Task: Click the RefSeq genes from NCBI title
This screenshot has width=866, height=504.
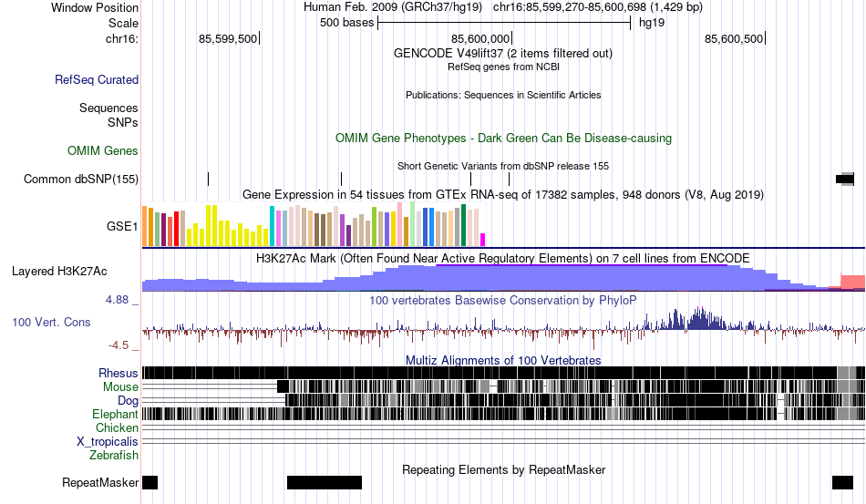Action: pyautogui.click(x=503, y=67)
